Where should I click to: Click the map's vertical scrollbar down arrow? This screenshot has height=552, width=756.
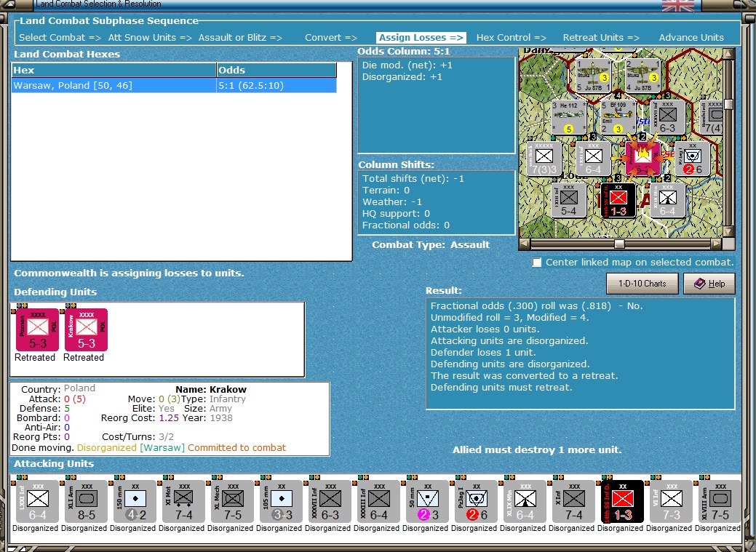point(728,231)
